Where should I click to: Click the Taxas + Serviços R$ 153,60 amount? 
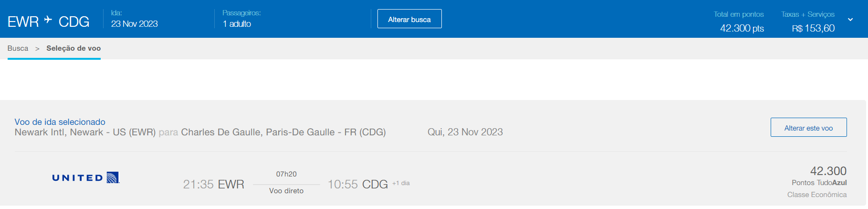coord(813,28)
